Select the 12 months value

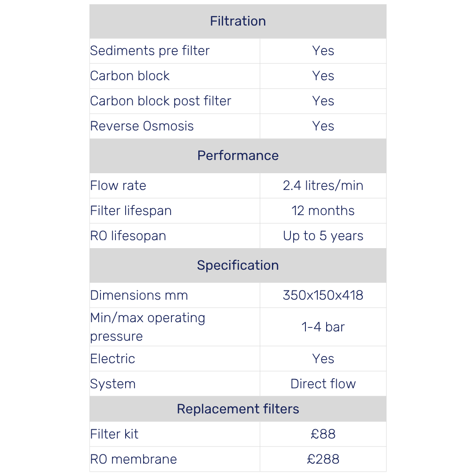pyautogui.click(x=323, y=211)
